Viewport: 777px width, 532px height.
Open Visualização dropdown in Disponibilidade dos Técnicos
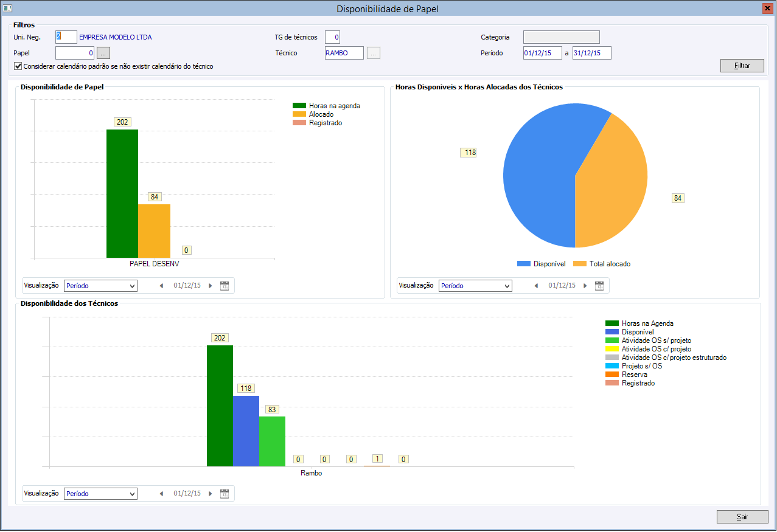(100, 494)
